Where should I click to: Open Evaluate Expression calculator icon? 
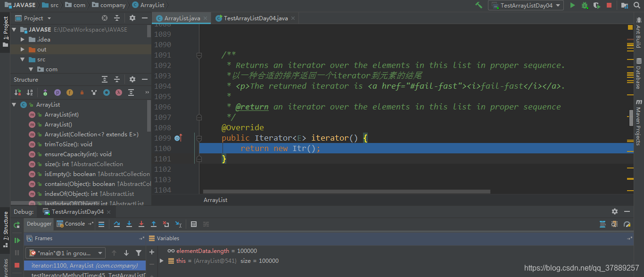coord(193,224)
